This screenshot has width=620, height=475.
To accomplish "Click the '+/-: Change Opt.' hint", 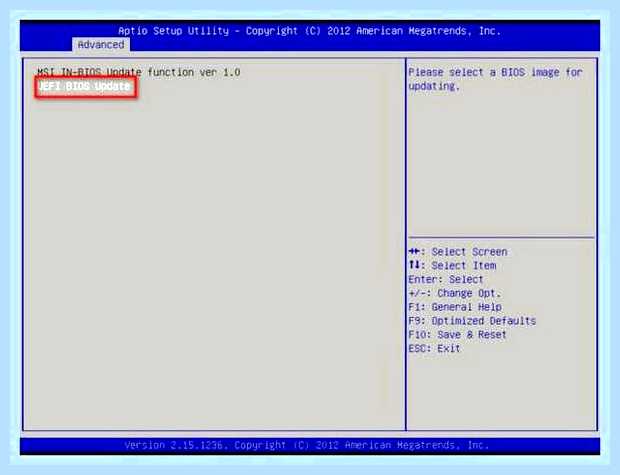I will click(455, 293).
